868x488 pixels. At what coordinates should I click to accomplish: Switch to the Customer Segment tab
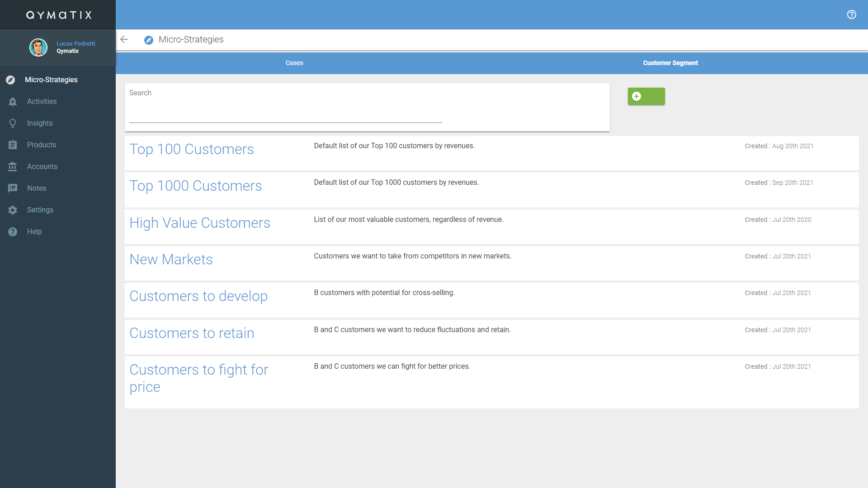670,62
